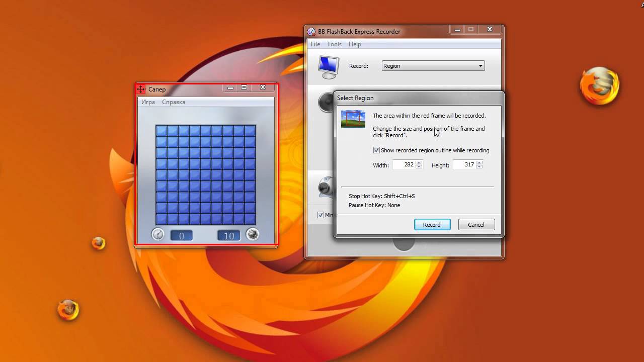Click the small Firefox icon left of desktop
The height and width of the screenshot is (362, 644).
[99, 243]
